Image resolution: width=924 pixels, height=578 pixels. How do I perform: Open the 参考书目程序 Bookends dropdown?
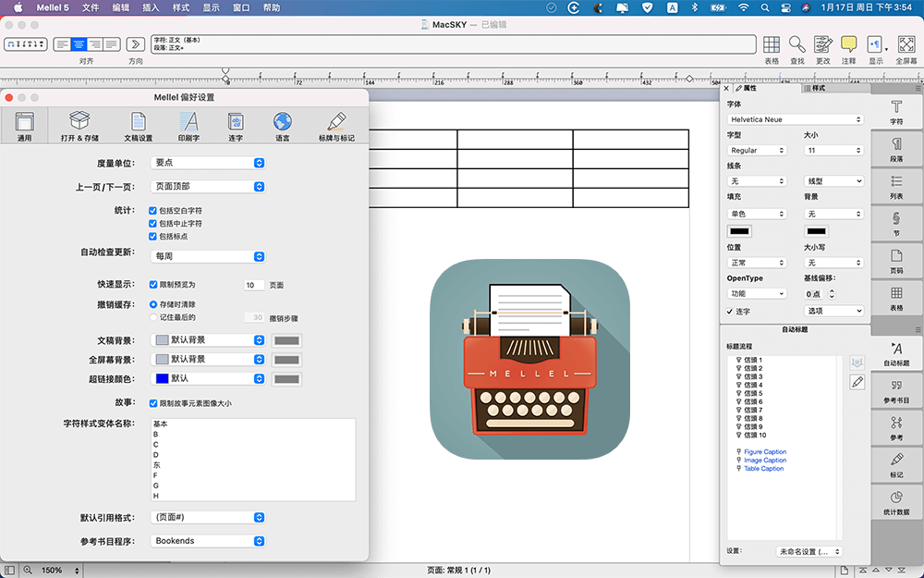[208, 541]
